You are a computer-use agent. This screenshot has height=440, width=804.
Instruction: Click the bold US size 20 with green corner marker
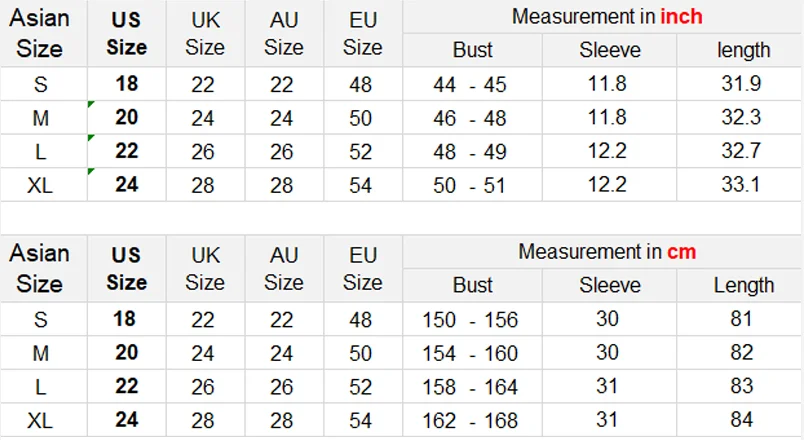click(127, 117)
